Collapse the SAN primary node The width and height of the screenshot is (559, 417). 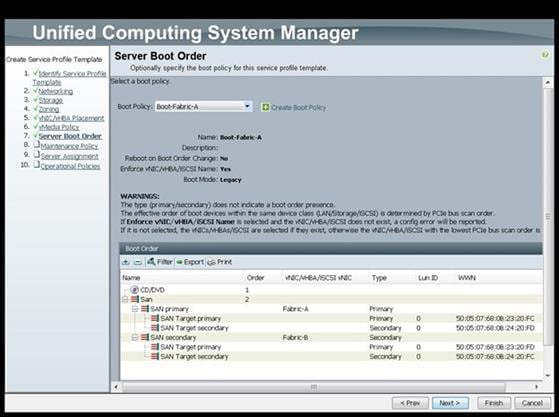pyautogui.click(x=135, y=309)
